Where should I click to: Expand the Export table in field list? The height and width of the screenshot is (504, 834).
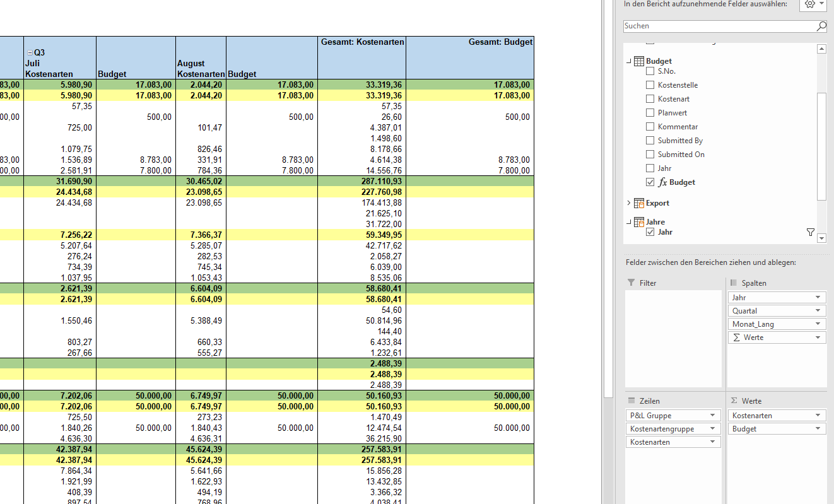pos(629,203)
